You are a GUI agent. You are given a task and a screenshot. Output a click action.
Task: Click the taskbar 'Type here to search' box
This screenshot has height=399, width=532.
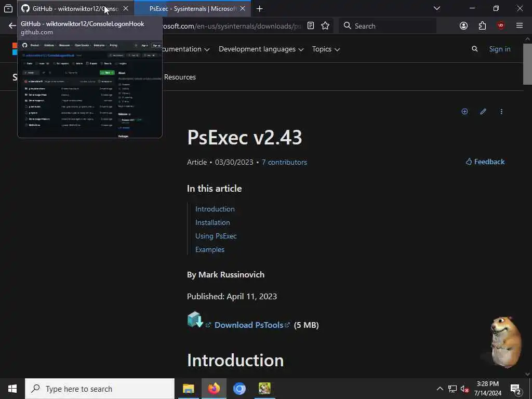coord(100,389)
